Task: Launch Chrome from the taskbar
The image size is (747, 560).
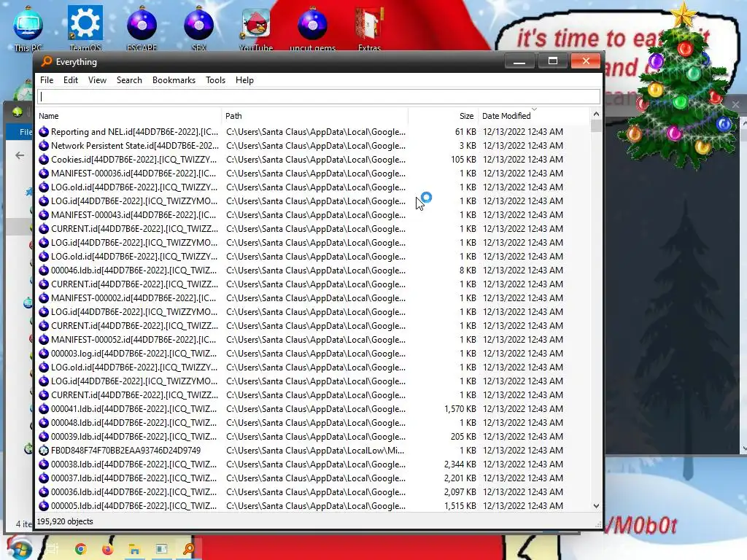Action: pyautogui.click(x=80, y=549)
